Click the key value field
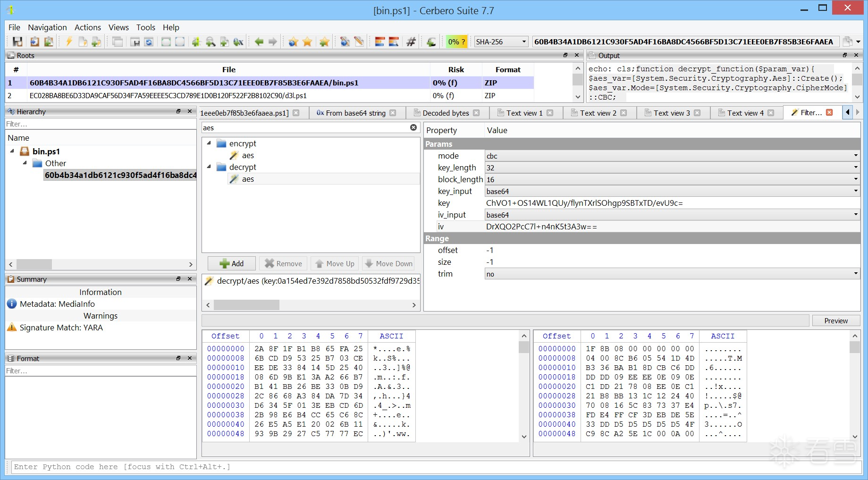Screen dimensions: 868x480 tap(672, 203)
